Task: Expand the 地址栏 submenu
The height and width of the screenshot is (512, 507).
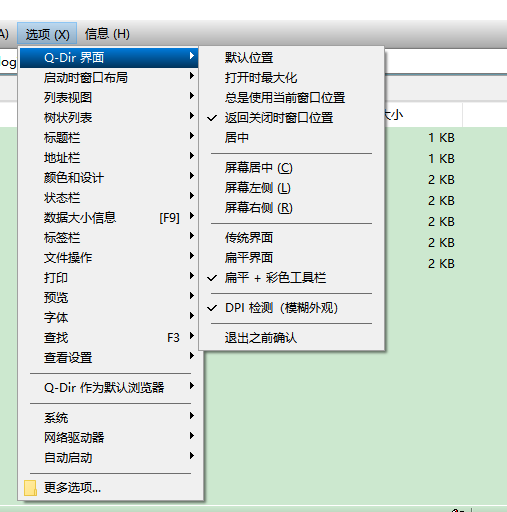Action: [109, 158]
